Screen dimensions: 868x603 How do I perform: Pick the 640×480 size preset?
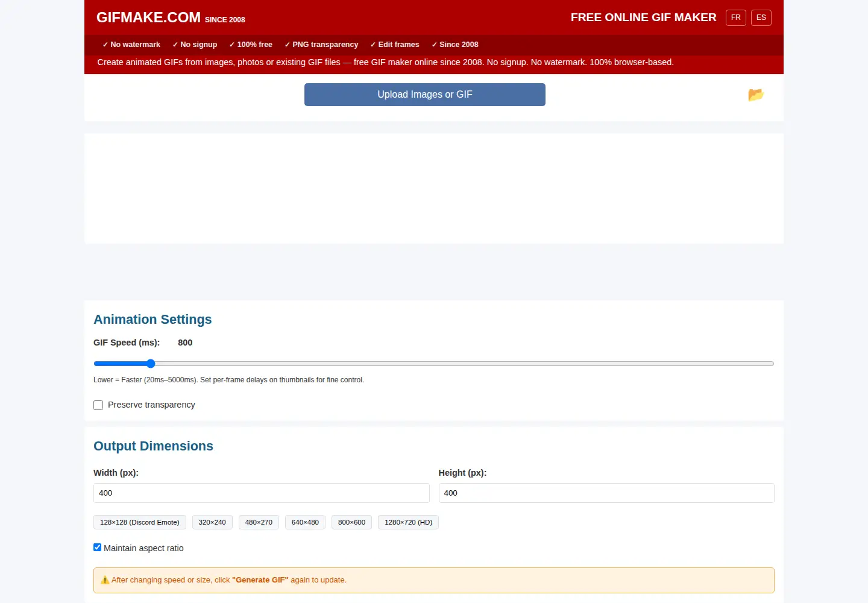(x=305, y=522)
